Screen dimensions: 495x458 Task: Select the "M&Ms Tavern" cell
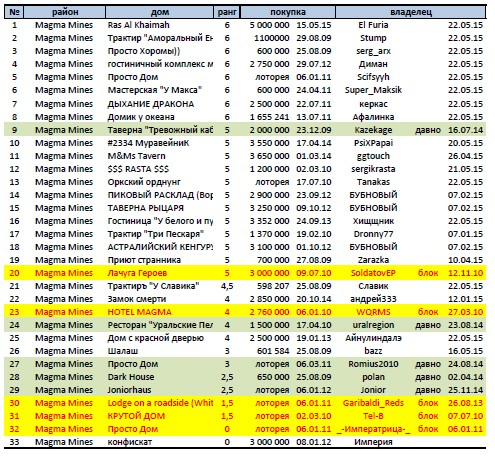click(x=136, y=156)
